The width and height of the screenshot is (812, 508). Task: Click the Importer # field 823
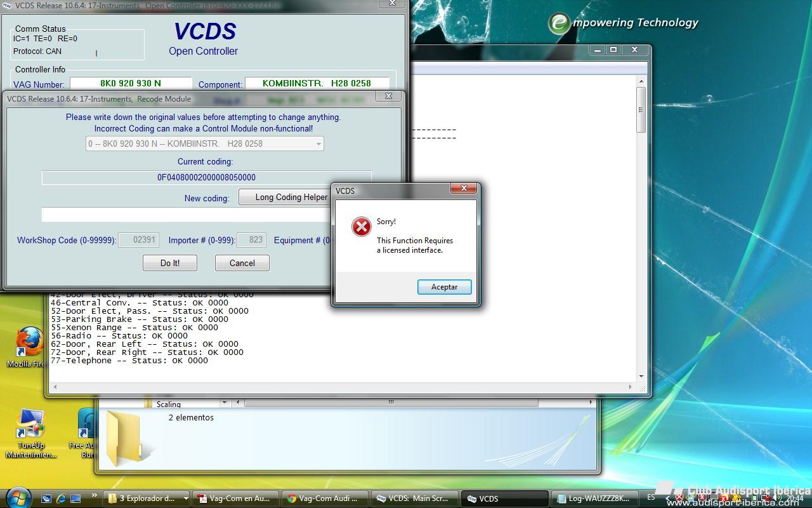click(x=251, y=240)
